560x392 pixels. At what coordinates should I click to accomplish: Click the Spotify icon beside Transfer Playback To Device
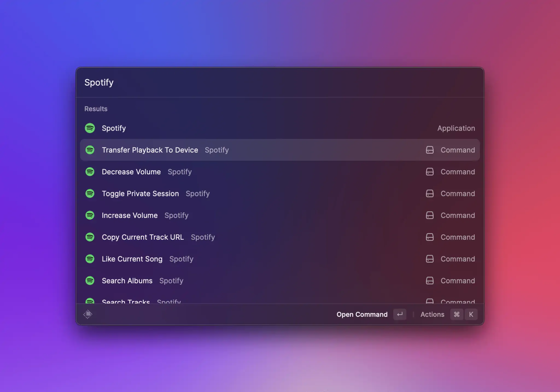click(x=90, y=150)
